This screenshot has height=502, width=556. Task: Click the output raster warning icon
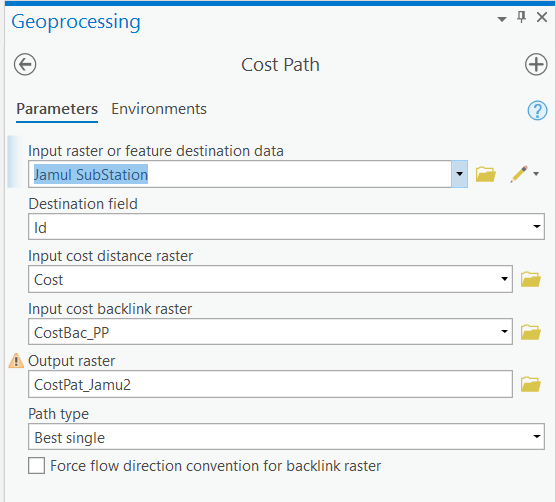tap(16, 361)
